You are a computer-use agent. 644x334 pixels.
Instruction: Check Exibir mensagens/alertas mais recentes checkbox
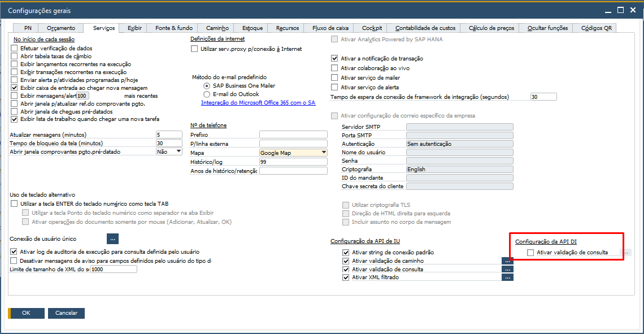[14, 96]
